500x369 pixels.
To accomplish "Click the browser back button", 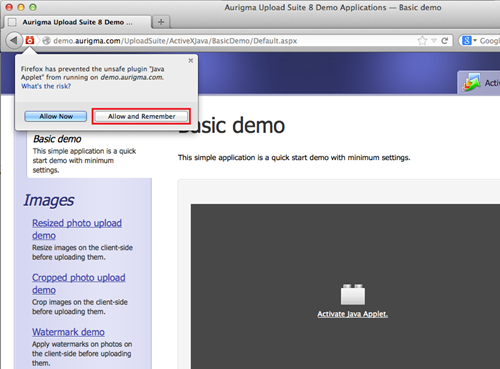I will pyautogui.click(x=14, y=41).
